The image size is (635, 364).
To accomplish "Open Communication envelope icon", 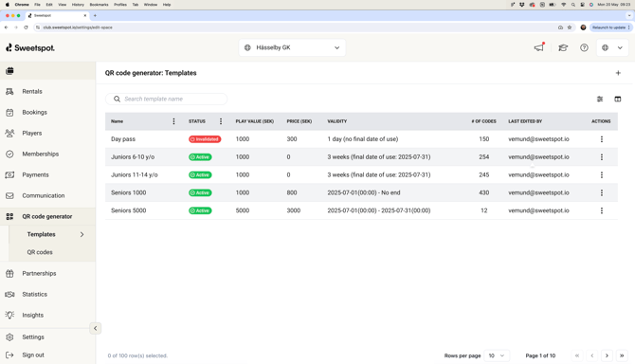I will point(9,195).
